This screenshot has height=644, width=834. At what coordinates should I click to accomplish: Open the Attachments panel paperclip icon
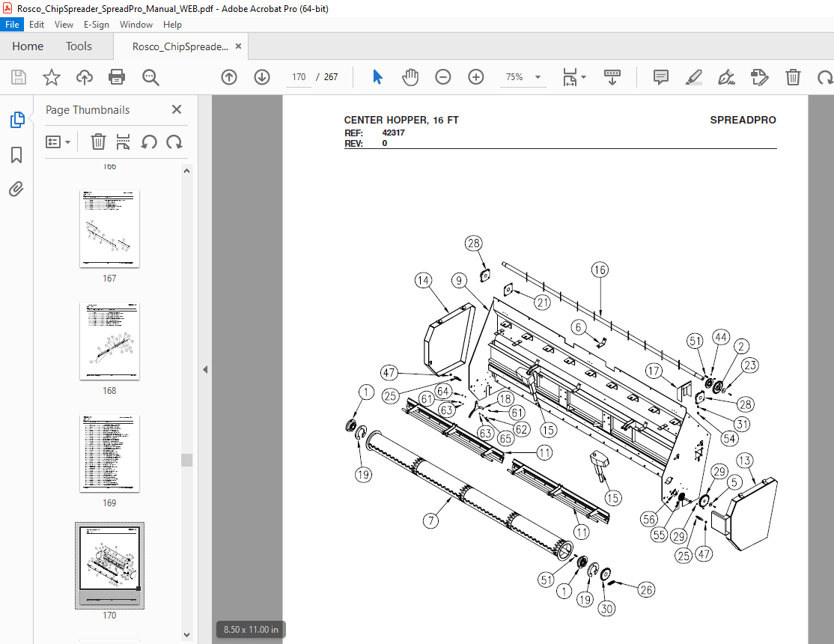(x=16, y=189)
